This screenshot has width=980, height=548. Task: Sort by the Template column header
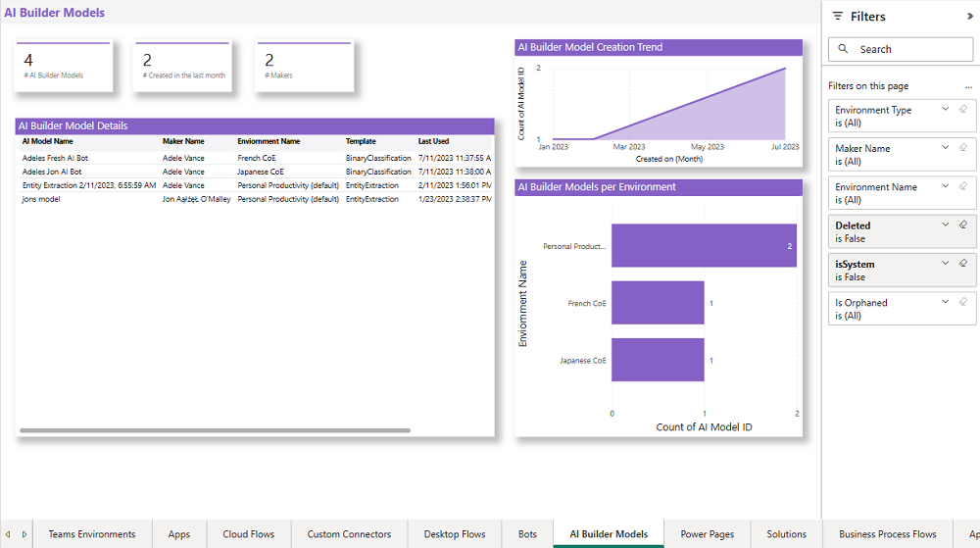click(361, 141)
